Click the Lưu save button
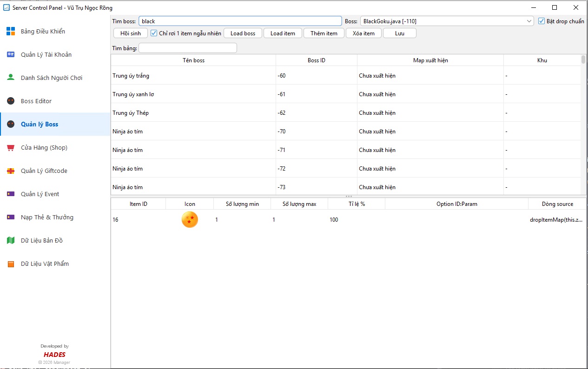588x369 pixels. (400, 33)
